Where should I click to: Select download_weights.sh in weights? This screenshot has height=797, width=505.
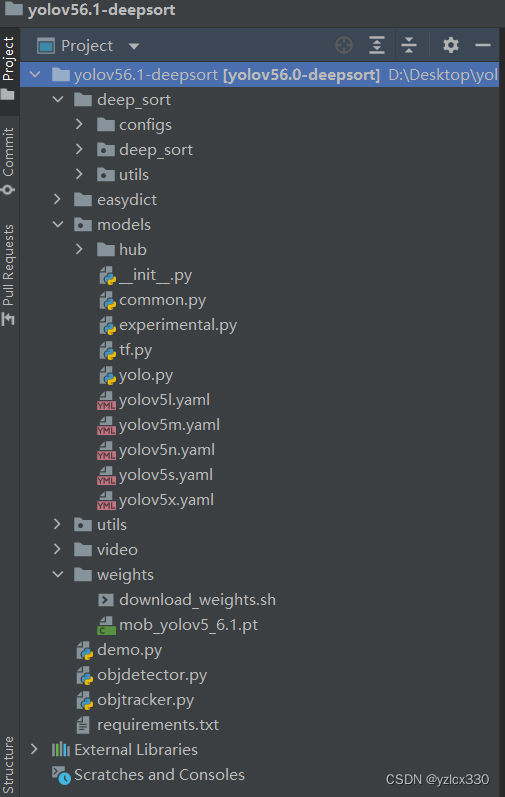click(197, 600)
